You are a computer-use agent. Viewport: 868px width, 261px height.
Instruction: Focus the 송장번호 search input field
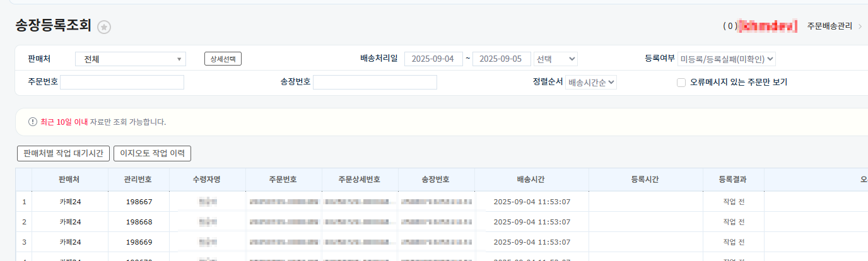[x=375, y=83]
